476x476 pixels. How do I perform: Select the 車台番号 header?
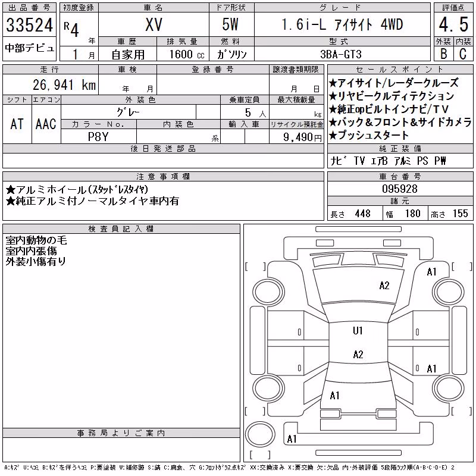tap(400, 176)
